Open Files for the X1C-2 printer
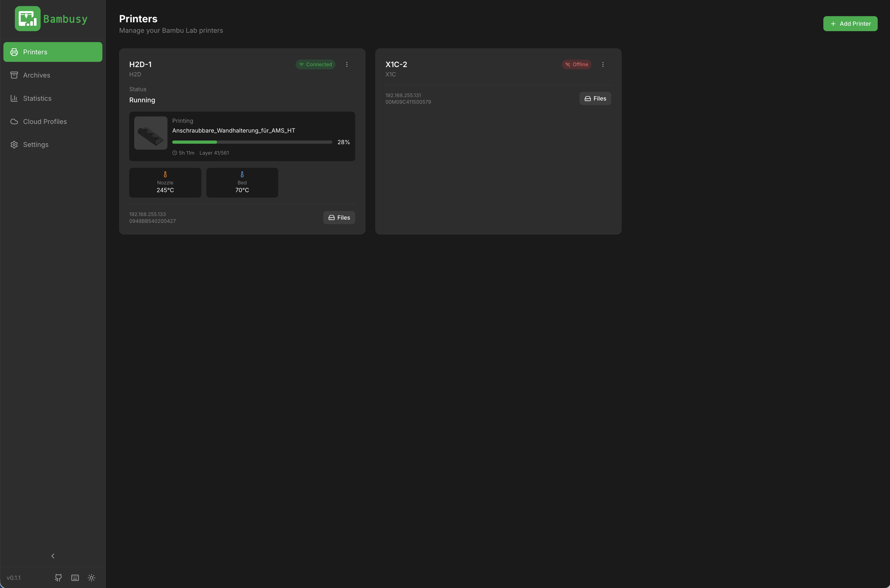Image resolution: width=890 pixels, height=588 pixels. coord(595,99)
